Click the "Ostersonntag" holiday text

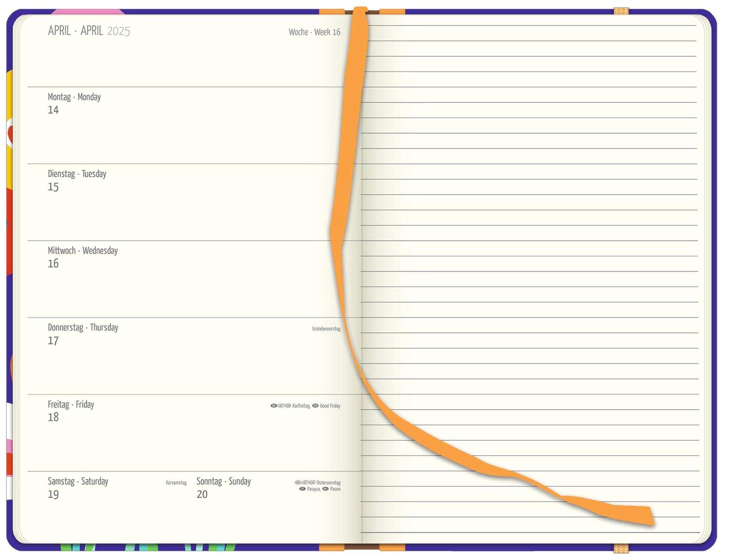[328, 483]
